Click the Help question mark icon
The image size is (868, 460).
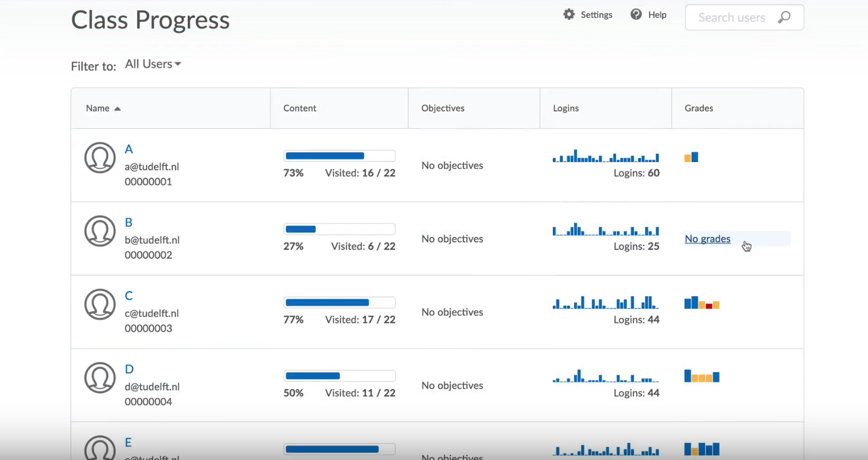636,15
